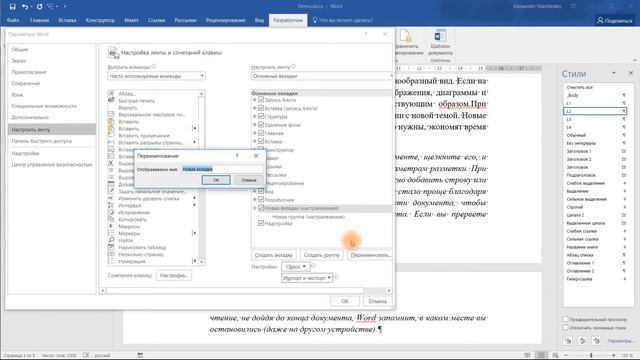Open the Styles pane options dropdown arrow

click(x=613, y=73)
